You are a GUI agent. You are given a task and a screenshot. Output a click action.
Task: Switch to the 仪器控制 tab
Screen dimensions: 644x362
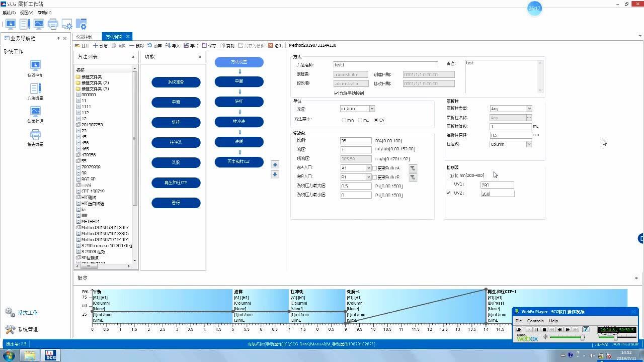[x=84, y=37]
